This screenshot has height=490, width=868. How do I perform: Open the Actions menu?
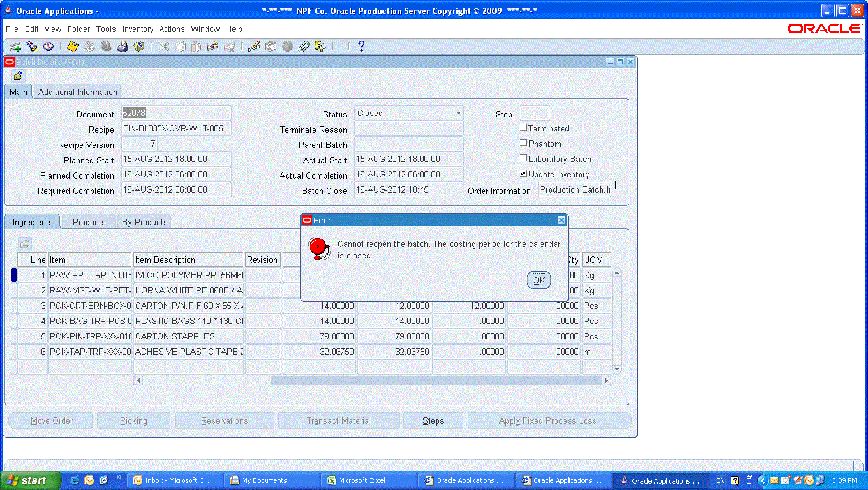pyautogui.click(x=172, y=29)
